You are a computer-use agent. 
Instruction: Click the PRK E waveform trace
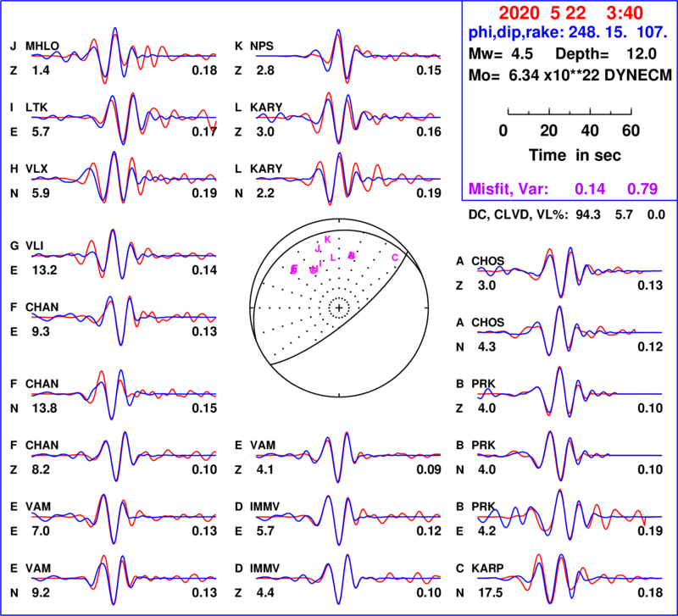pyautogui.click(x=570, y=516)
